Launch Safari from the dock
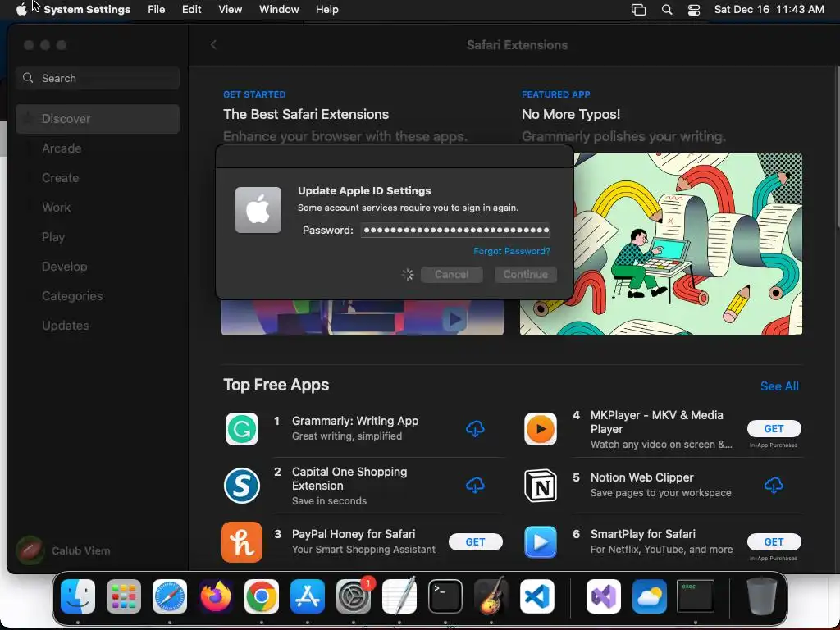Viewport: 840px width, 630px height. pos(170,596)
